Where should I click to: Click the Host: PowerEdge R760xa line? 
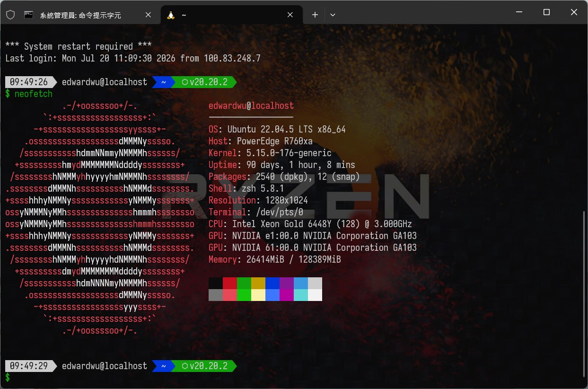[261, 141]
